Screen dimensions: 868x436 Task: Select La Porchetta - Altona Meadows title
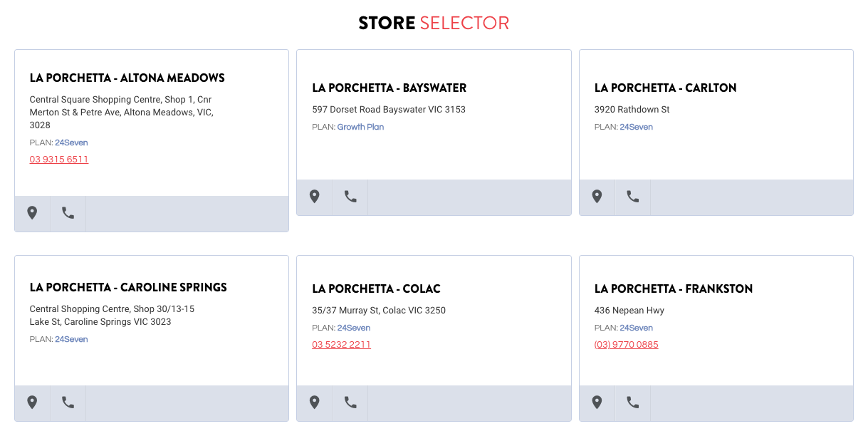pyautogui.click(x=127, y=78)
